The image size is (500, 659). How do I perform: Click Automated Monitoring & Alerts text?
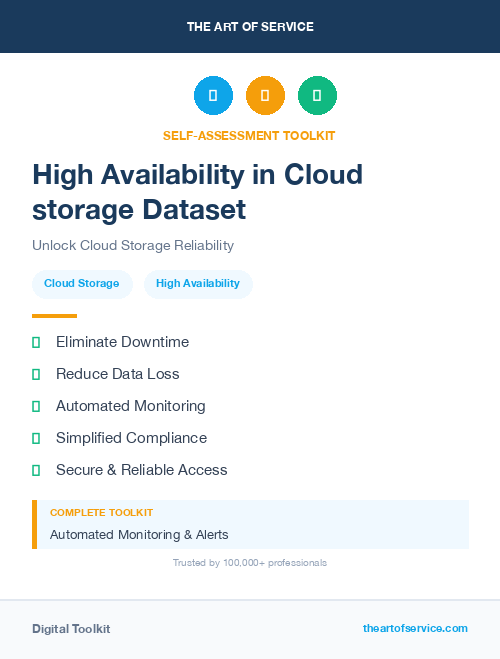pyautogui.click(x=139, y=535)
